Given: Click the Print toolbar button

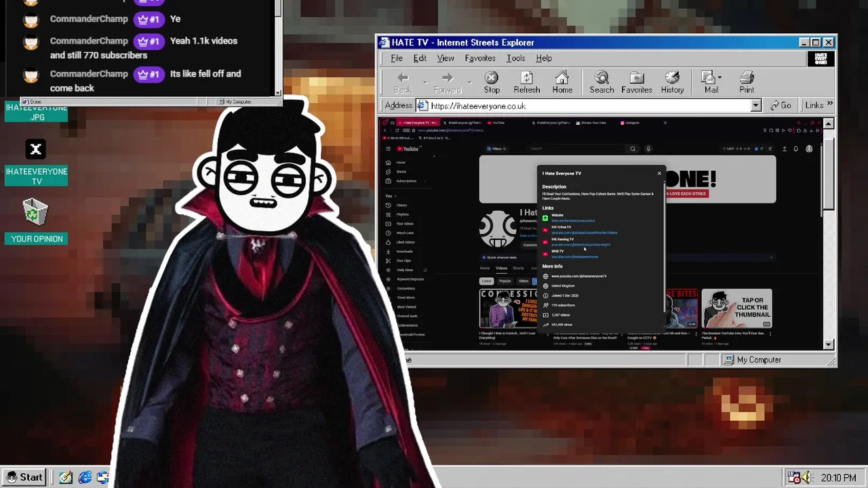Looking at the screenshot, I should 747,83.
